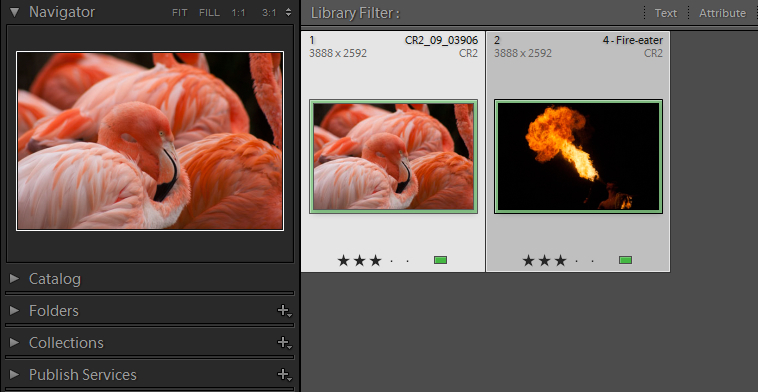
Task: Expand the Publish Services panel
Action: (x=15, y=374)
